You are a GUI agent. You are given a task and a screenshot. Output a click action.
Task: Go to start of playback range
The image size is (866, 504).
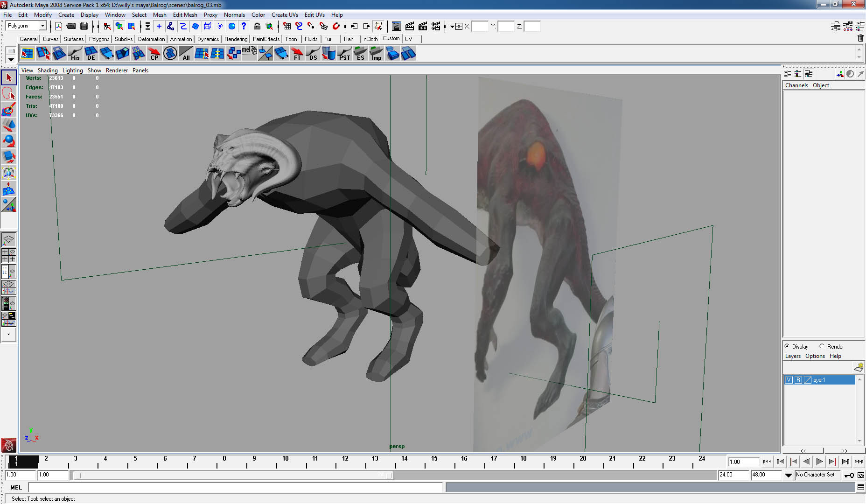(767, 462)
